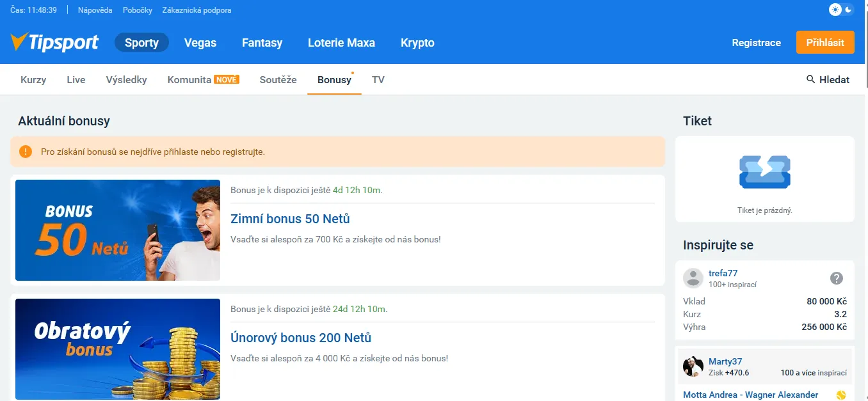This screenshot has height=401, width=868.
Task: Open Motta Andrea - Wagner Alexander match
Action: point(750,395)
